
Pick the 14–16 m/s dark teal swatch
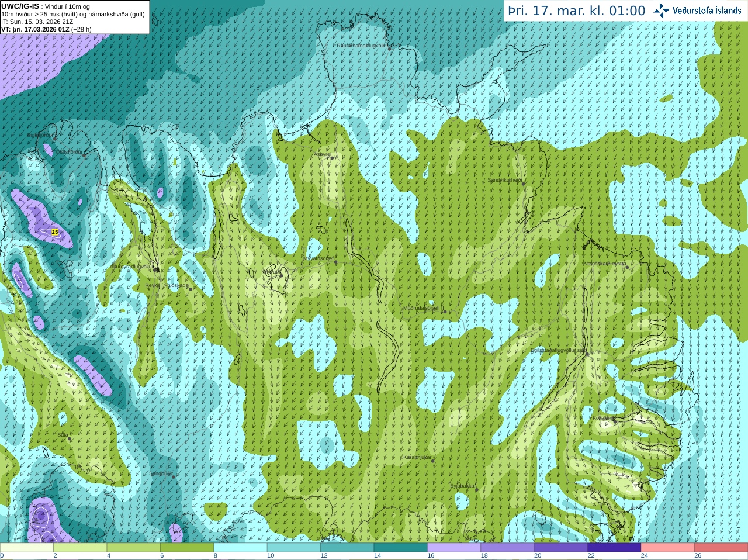[400, 548]
